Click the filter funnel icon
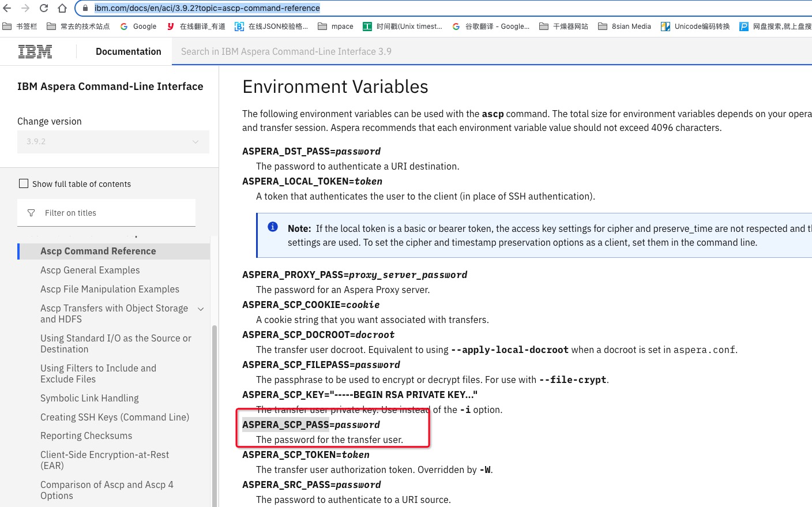This screenshot has height=507, width=812. click(31, 213)
